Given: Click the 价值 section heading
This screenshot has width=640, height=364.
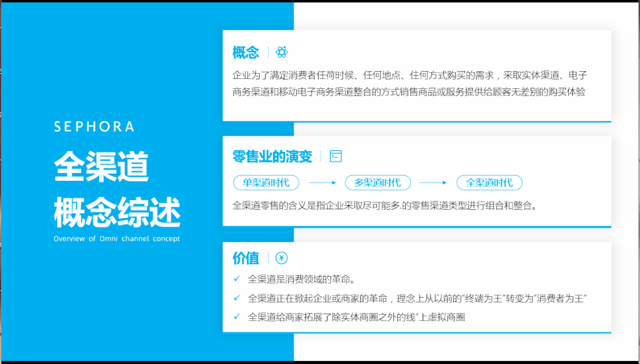Looking at the screenshot, I should pyautogui.click(x=246, y=258).
